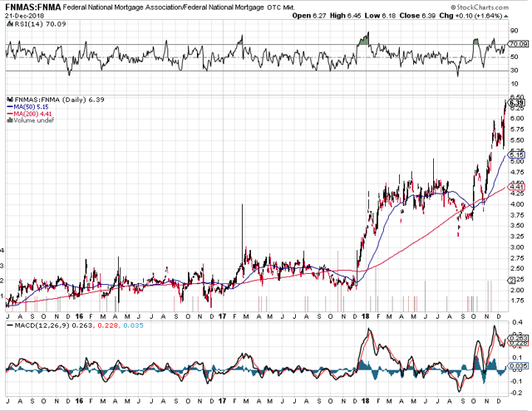
Task: Click the blue 5.15 tag on price axis
Action: (x=516, y=154)
